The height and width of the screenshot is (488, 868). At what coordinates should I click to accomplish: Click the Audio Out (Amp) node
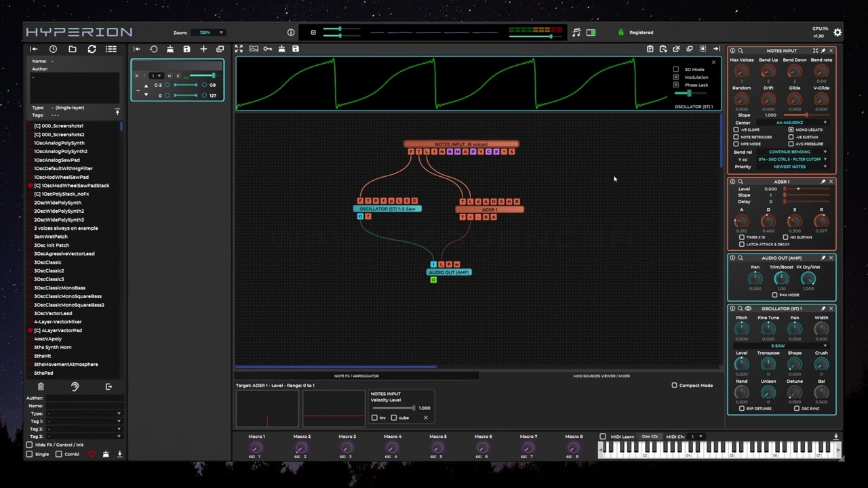(449, 272)
